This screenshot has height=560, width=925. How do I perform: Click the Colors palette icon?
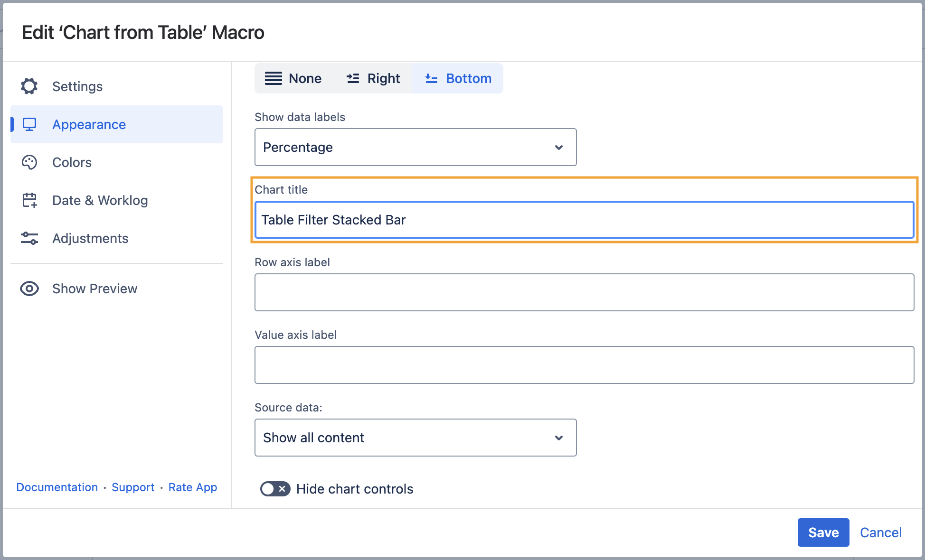29,162
